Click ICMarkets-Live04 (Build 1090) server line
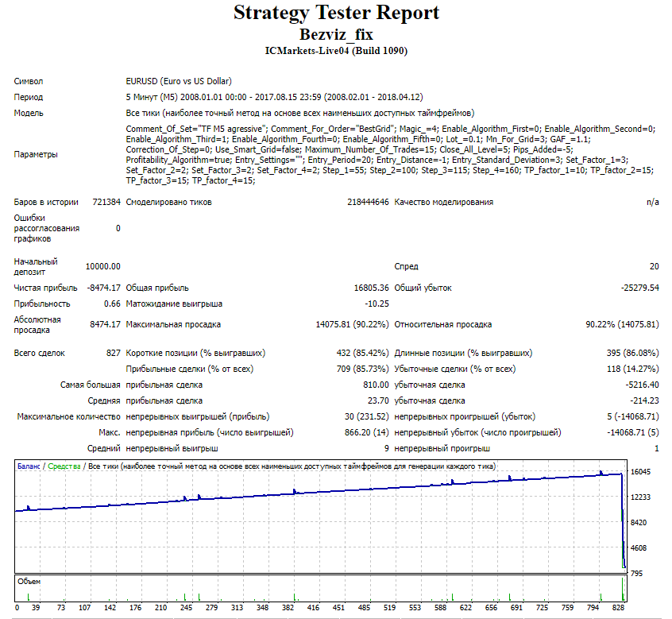Viewport: 672px width, 619px height. [x=336, y=51]
